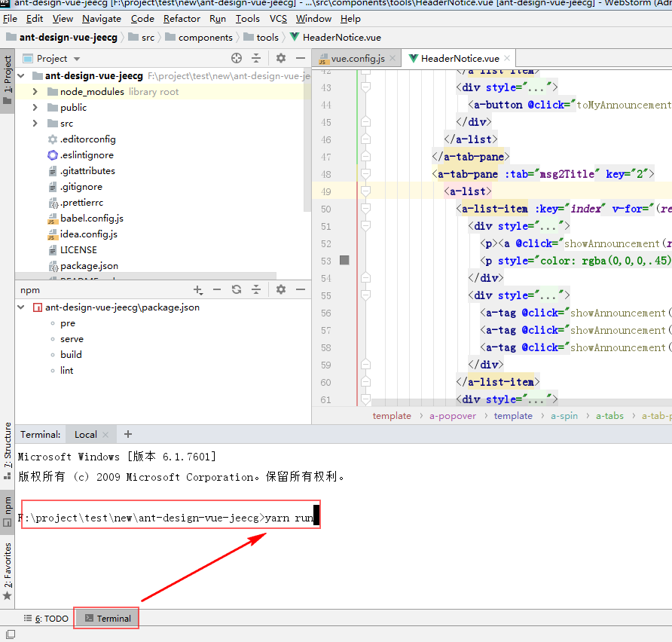Add a run configuration in the npm panel
Screen dimensions: 672x642
coord(197,289)
